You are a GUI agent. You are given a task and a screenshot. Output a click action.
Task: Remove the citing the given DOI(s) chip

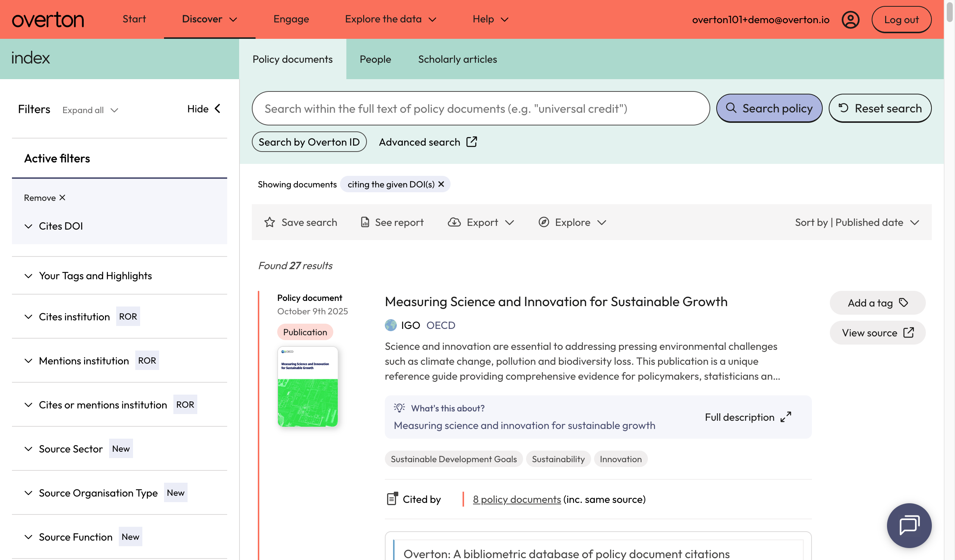point(441,184)
